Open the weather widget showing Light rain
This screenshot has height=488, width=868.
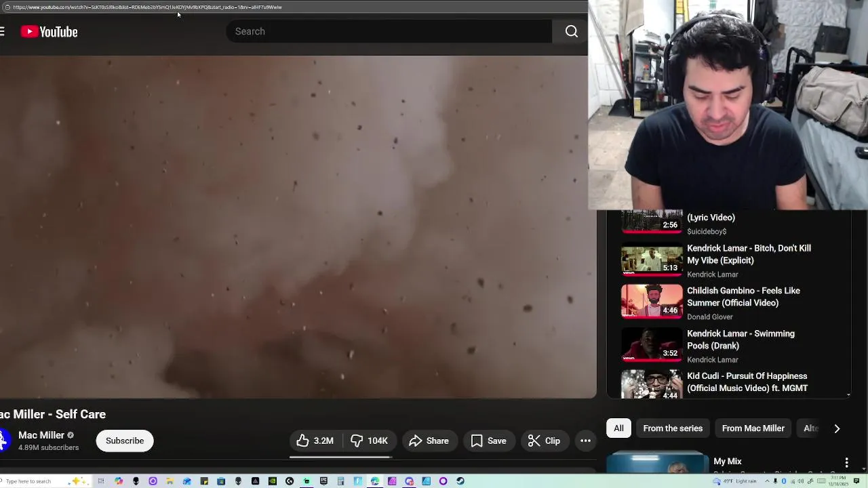tap(735, 481)
